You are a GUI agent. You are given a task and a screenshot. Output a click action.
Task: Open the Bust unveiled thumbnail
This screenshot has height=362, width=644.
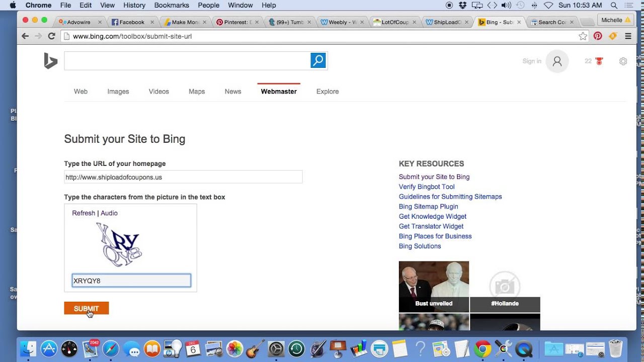point(434,287)
